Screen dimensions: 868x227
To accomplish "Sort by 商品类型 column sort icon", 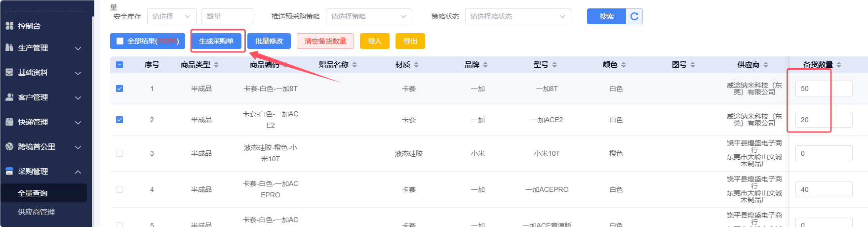I will click(216, 65).
